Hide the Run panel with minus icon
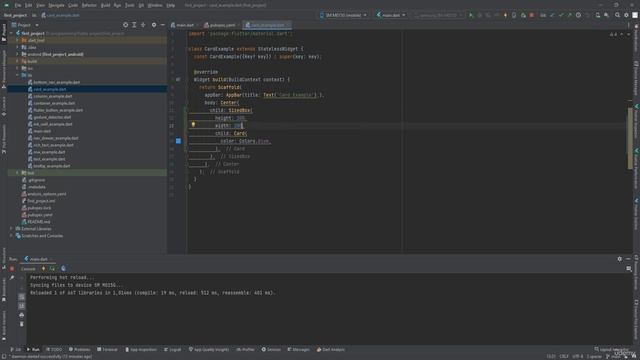 click(628, 259)
